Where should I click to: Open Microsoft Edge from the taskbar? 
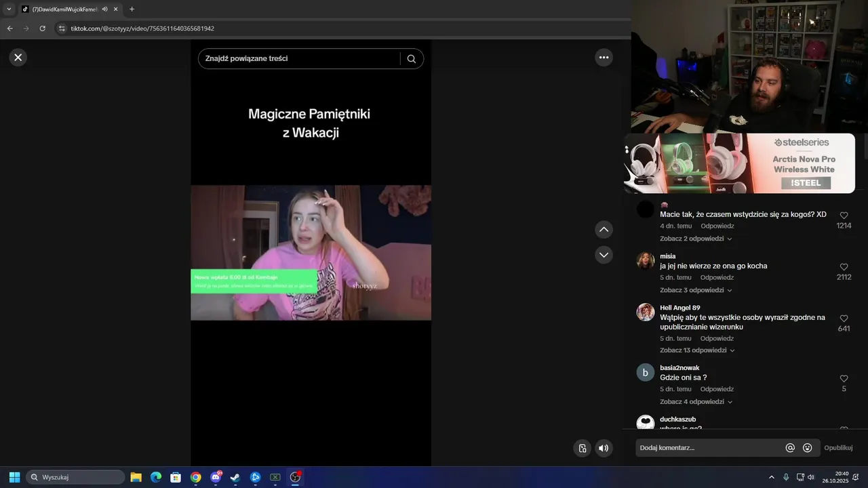(156, 477)
